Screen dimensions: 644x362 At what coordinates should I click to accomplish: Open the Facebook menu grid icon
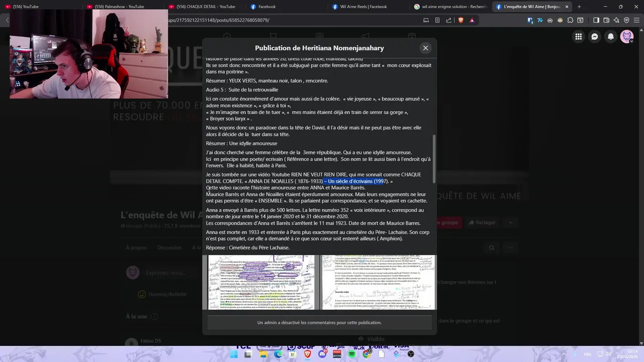click(579, 37)
